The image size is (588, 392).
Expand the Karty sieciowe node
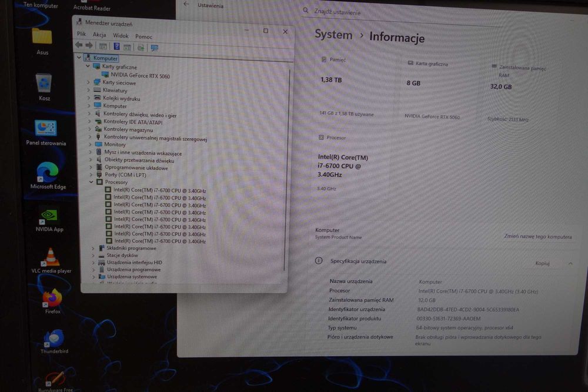click(x=89, y=82)
